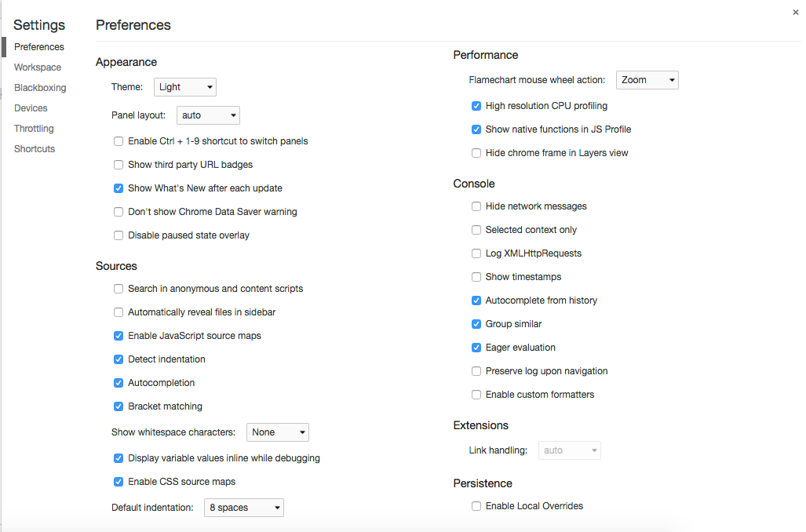
Task: Uncheck Show What's New after each update
Action: 119,188
